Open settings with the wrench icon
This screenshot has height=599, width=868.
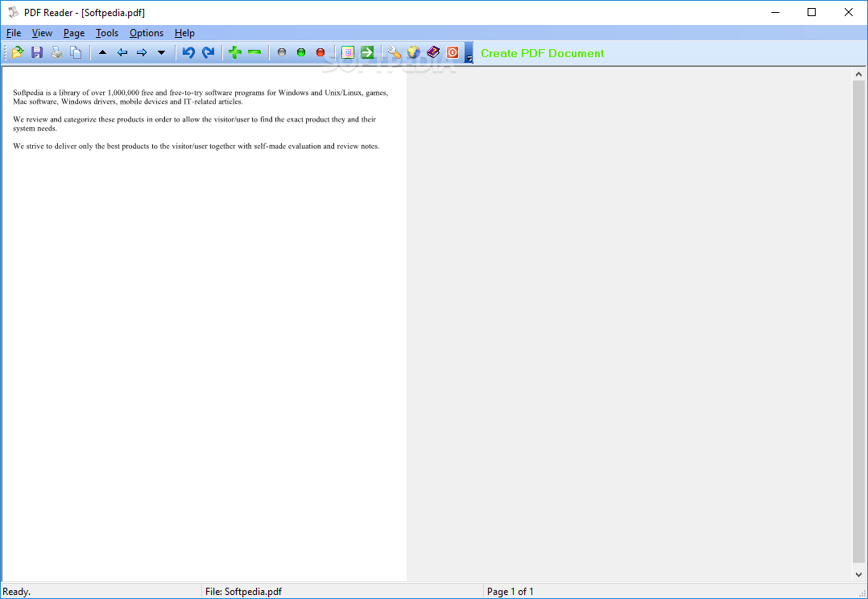tap(395, 52)
